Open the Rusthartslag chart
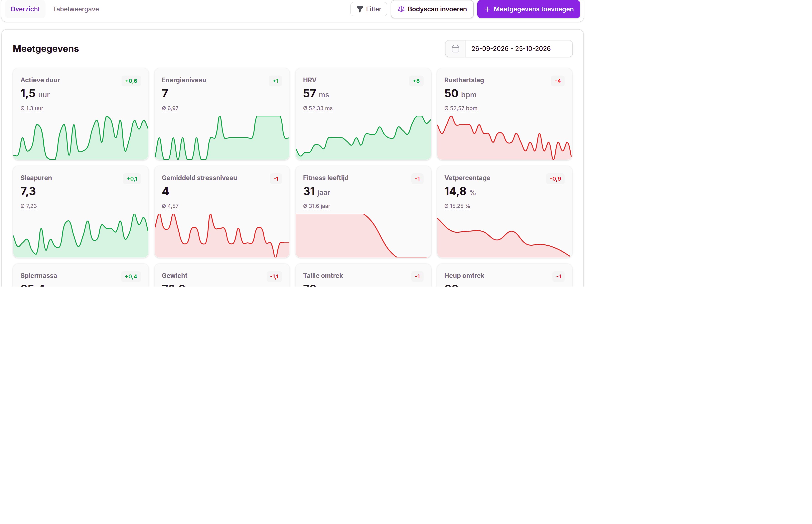Image resolution: width=812 pixels, height=524 pixels. (x=504, y=137)
